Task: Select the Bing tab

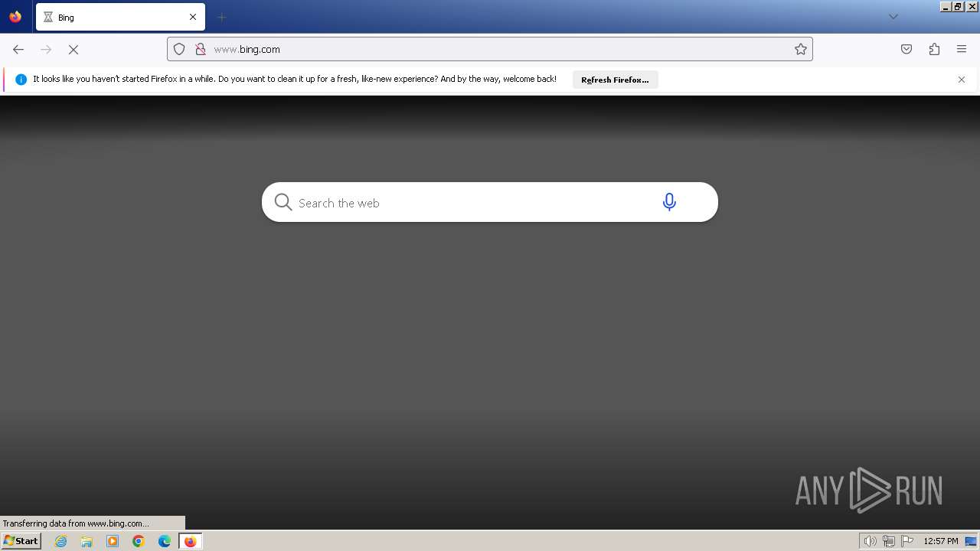Action: pos(120,17)
